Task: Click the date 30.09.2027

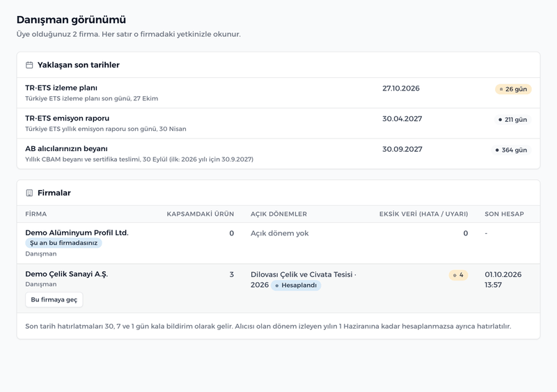Action: (402, 150)
